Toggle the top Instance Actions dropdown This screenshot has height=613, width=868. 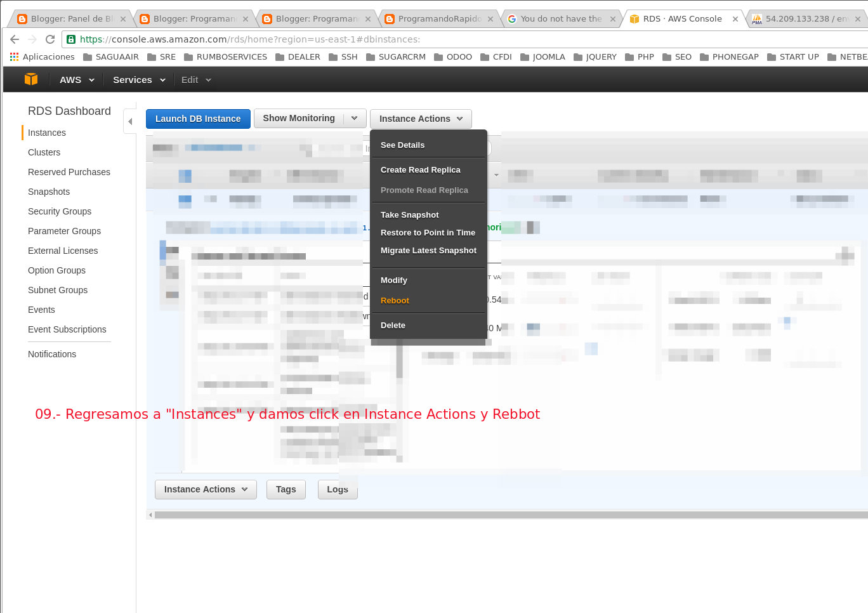tap(421, 119)
